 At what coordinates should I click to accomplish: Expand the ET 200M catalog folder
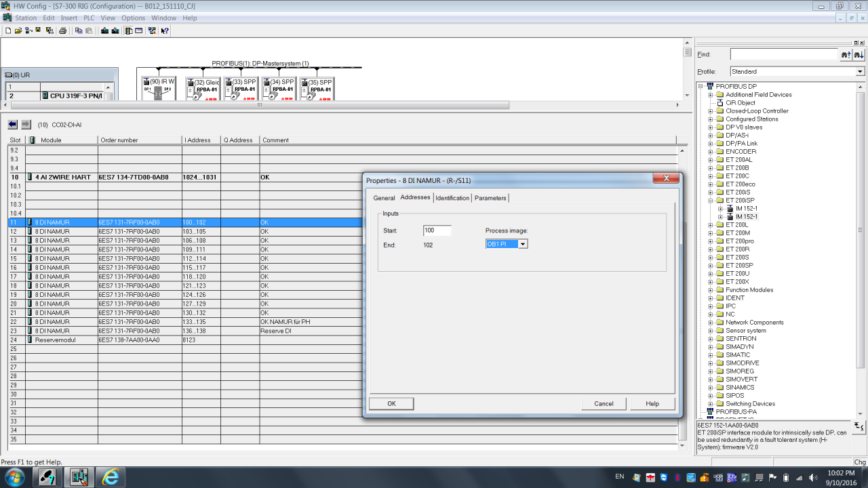(711, 233)
